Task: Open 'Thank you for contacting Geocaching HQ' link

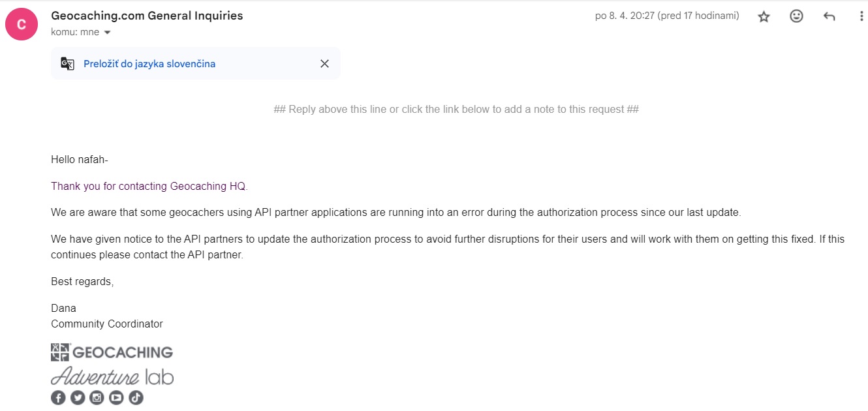Action: pos(149,187)
